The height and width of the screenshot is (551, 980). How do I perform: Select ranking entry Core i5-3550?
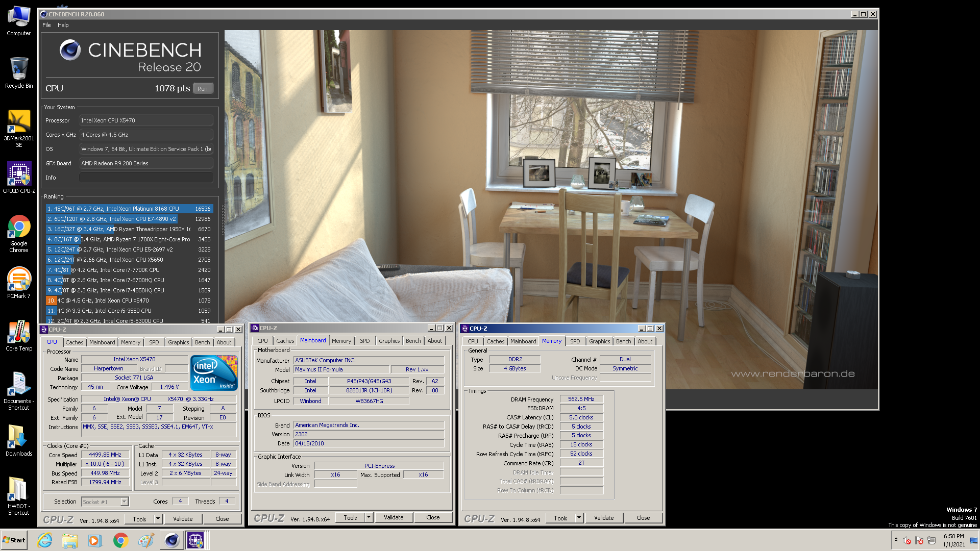(129, 311)
